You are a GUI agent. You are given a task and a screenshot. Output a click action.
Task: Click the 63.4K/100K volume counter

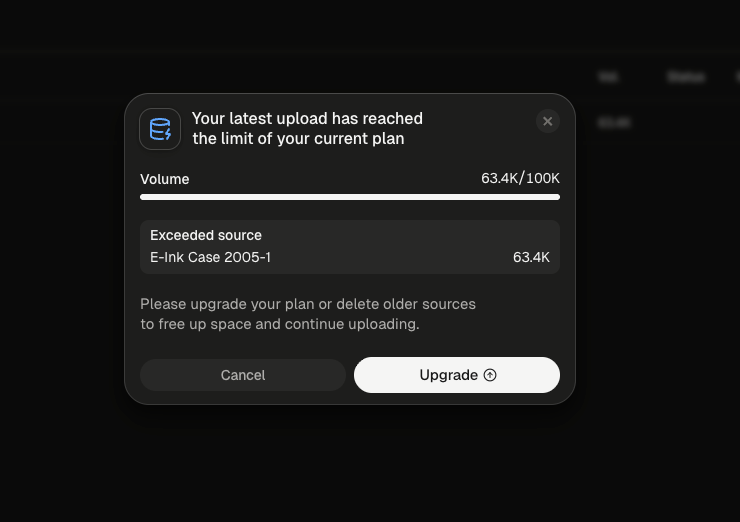(x=520, y=178)
